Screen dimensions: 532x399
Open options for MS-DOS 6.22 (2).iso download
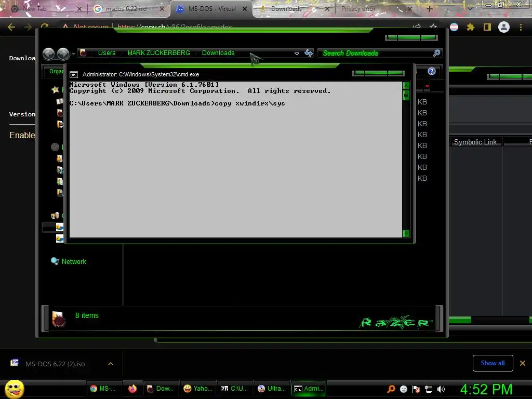(111, 364)
